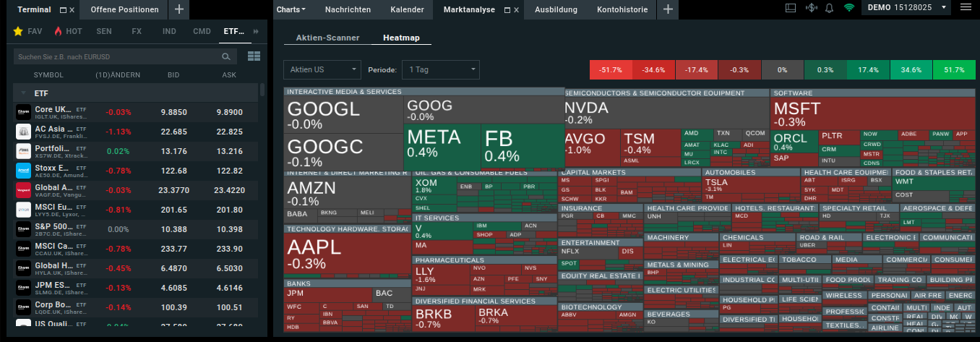
Task: Switch to the Kontohistorie tab
Action: coord(622,9)
